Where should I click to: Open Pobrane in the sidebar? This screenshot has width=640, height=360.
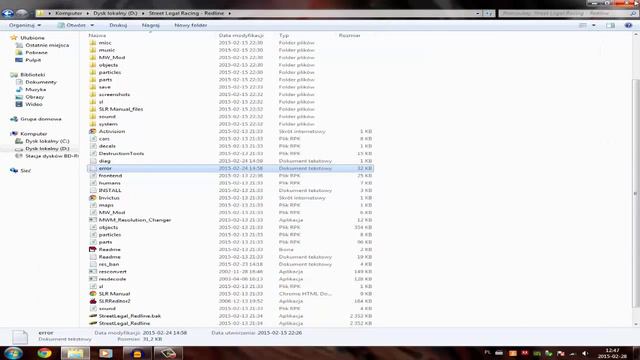click(x=36, y=52)
